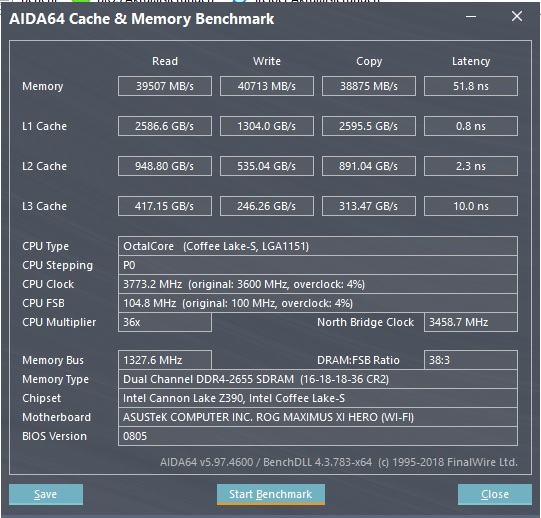541x518 pixels.
Task: Click the Latency column header
Action: [471, 61]
